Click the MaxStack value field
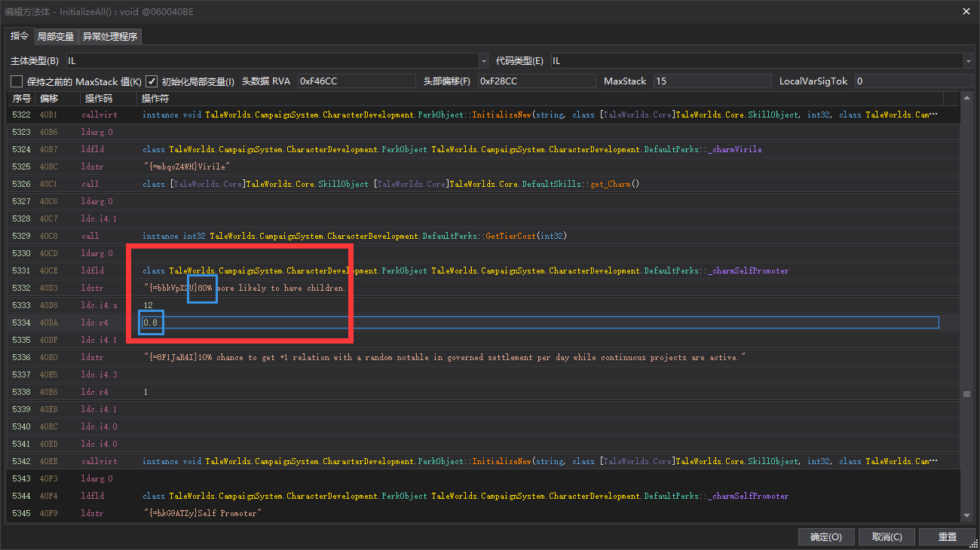Screen dimensions: 980x550 click(712, 81)
